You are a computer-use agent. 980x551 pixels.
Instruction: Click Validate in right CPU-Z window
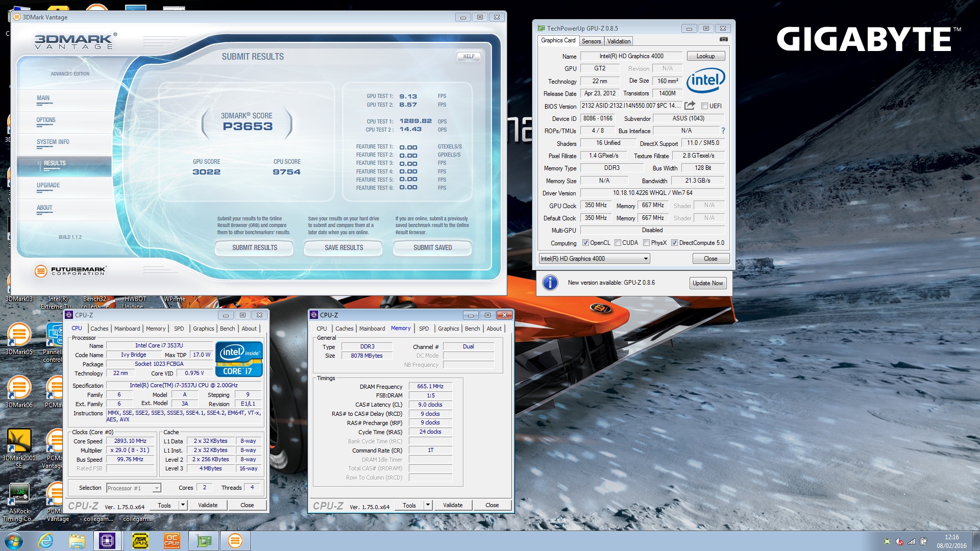pyautogui.click(x=453, y=505)
